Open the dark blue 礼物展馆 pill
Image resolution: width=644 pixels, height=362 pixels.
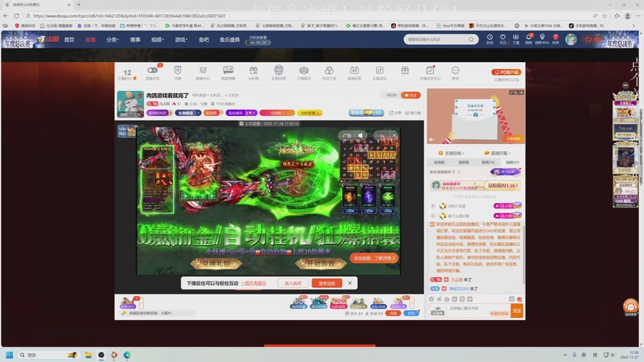[x=188, y=113]
